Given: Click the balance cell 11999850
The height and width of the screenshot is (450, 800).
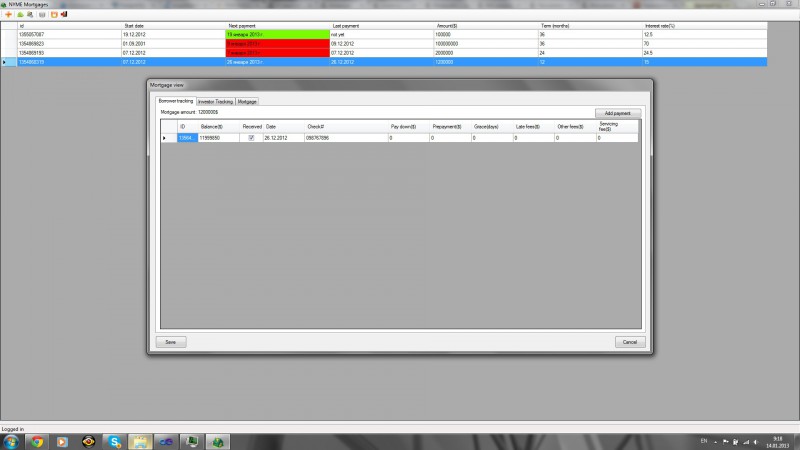Looking at the screenshot, I should coord(218,138).
